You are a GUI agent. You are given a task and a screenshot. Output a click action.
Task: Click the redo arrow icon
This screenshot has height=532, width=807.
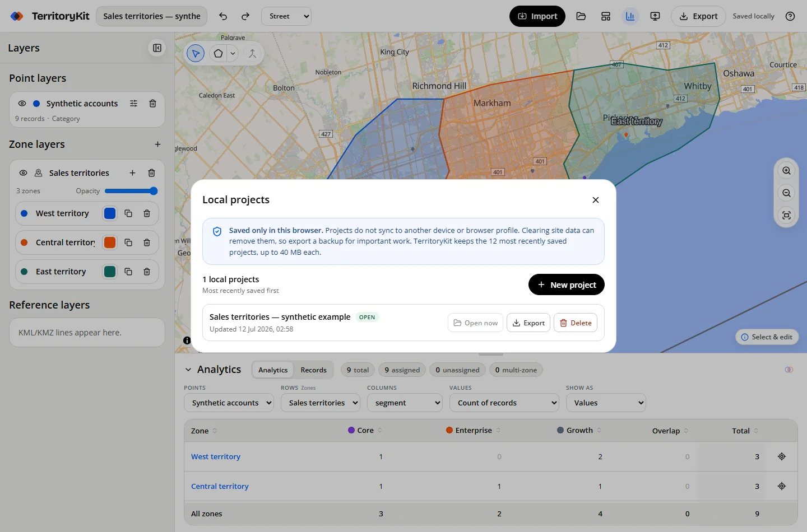(x=245, y=16)
